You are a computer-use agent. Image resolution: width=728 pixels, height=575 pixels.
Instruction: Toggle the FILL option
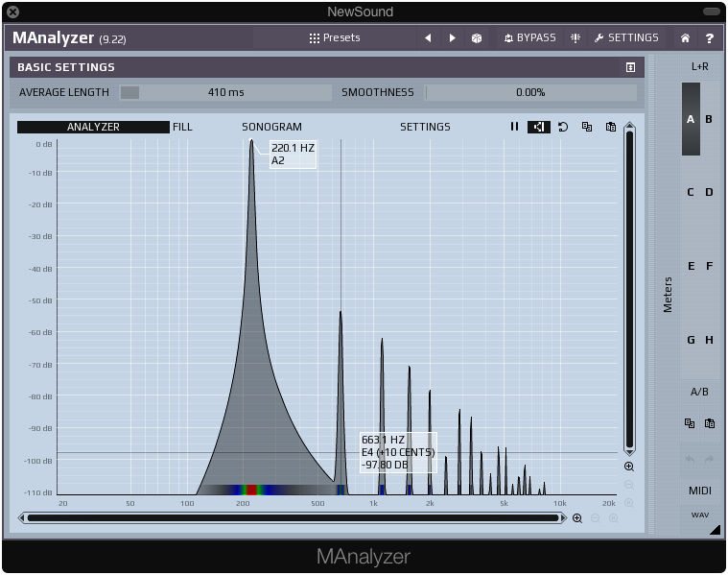pos(182,127)
